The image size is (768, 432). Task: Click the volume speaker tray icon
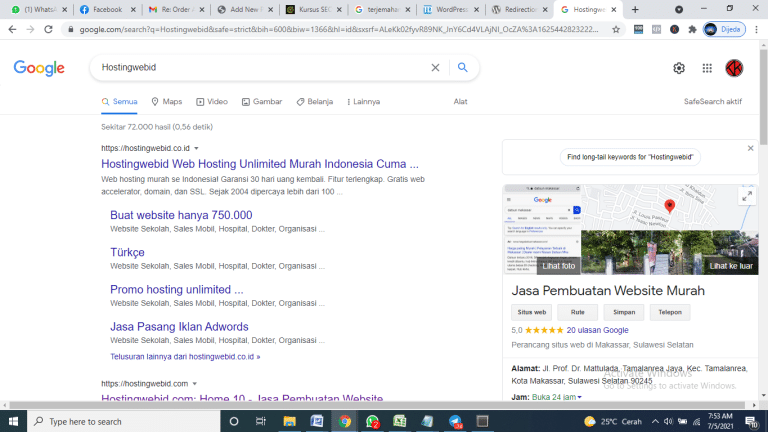[x=668, y=421]
